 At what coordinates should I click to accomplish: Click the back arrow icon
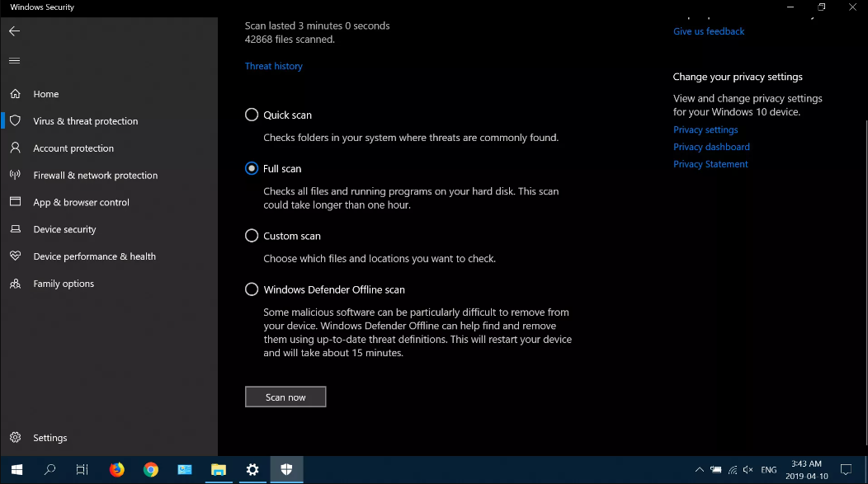[14, 31]
